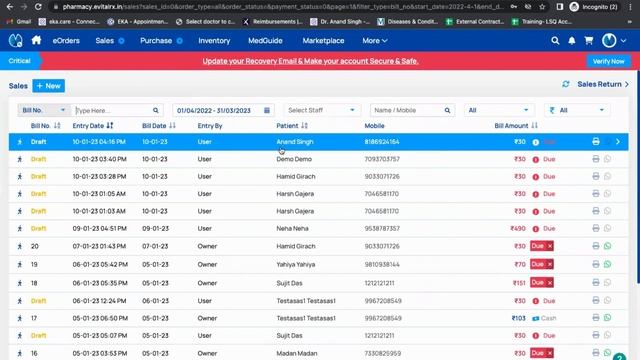Image resolution: width=640 pixels, height=360 pixels.
Task: Sort by Entry Date column arrows
Action: tap(110, 126)
